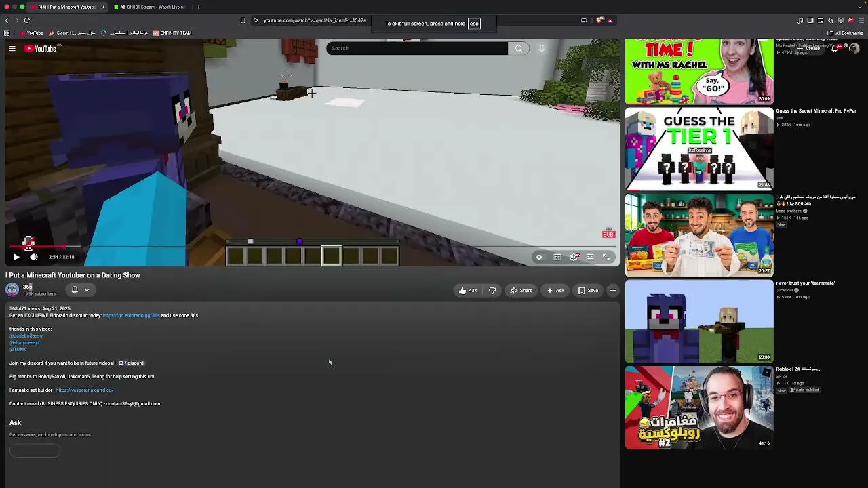868x488 pixels.
Task: Open the media control music-note icon
Action: pos(800,20)
